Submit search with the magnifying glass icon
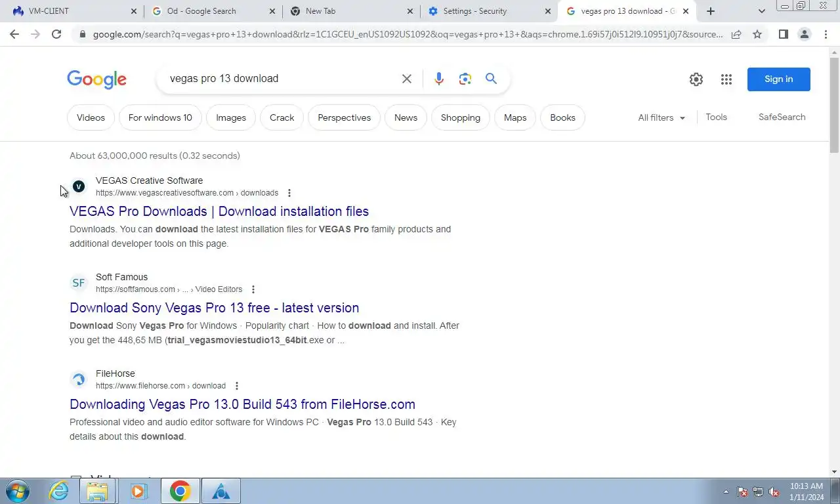Screen dimensions: 840x504 491,79
